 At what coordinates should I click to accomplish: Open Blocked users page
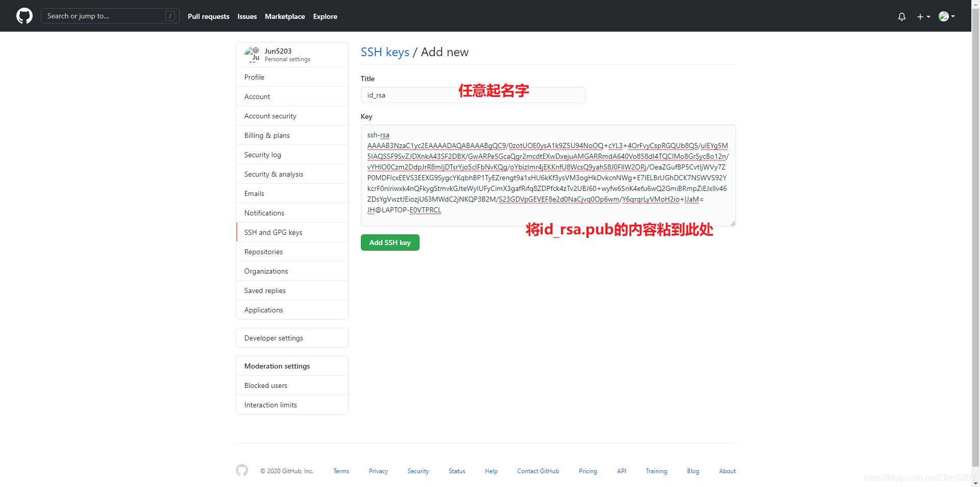tap(292, 385)
